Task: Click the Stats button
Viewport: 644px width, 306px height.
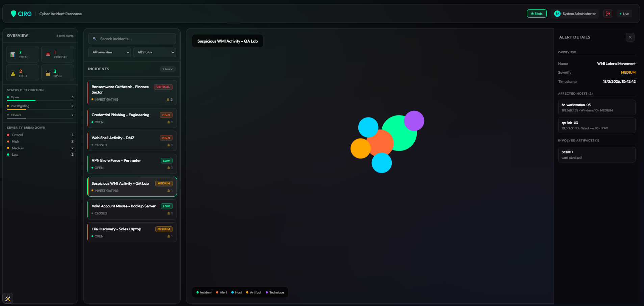Action: click(537, 14)
